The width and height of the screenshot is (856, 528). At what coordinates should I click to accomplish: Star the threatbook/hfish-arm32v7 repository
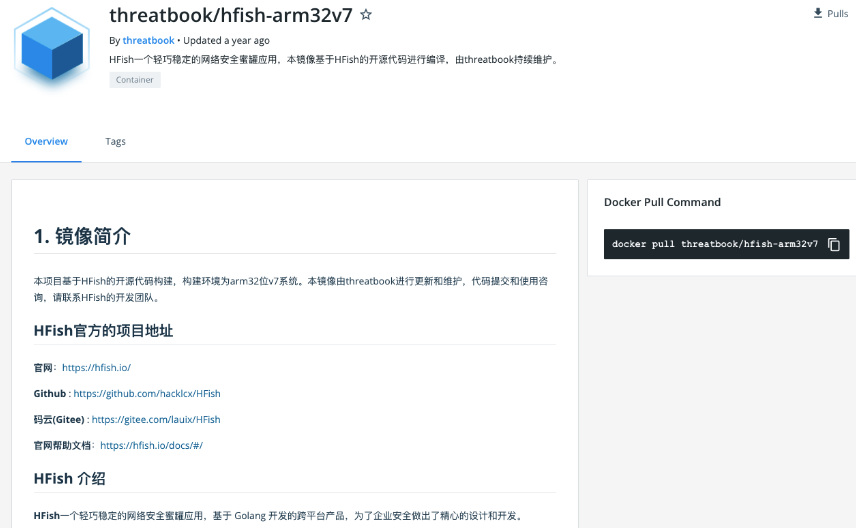click(x=366, y=15)
